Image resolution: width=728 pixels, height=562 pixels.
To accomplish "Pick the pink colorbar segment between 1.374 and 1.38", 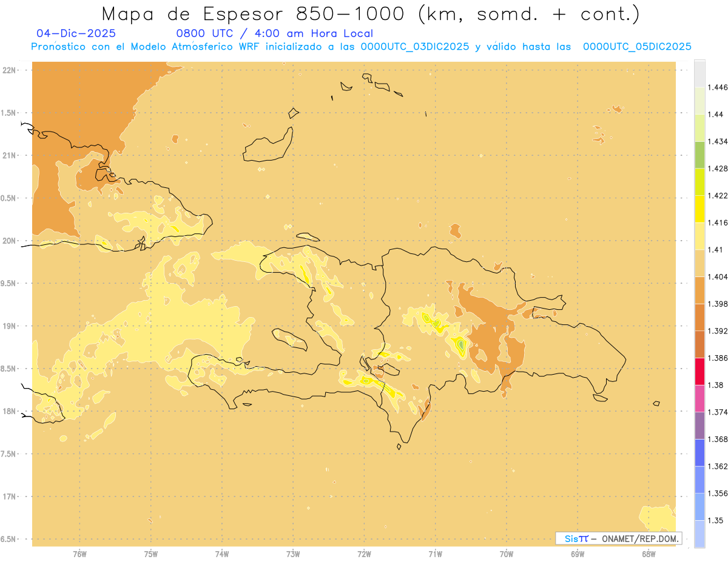I will click(x=699, y=398).
